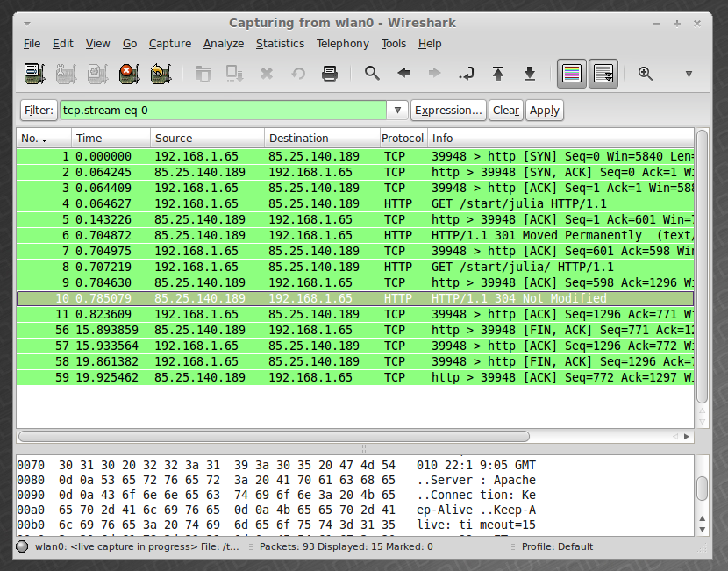Click the pane divider handle above hex view
Screen dimensions: 728x571
(x=362, y=449)
